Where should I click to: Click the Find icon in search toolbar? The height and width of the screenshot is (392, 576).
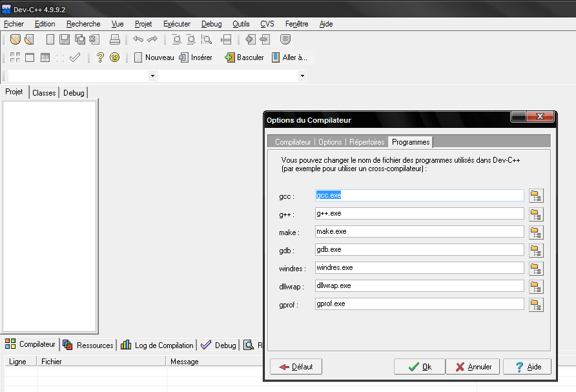[177, 39]
